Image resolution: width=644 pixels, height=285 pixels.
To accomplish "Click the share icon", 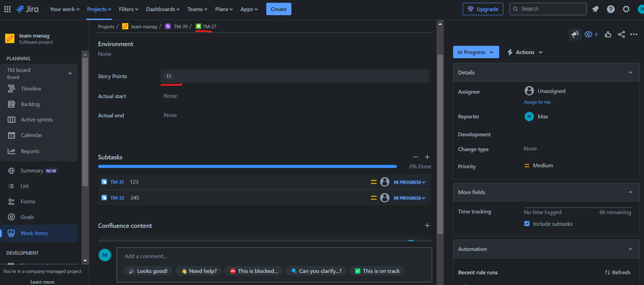I will (x=621, y=34).
